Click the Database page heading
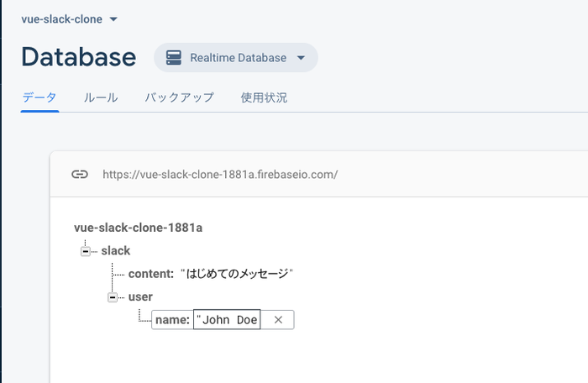Viewport: 588px width, 383px height. [79, 57]
